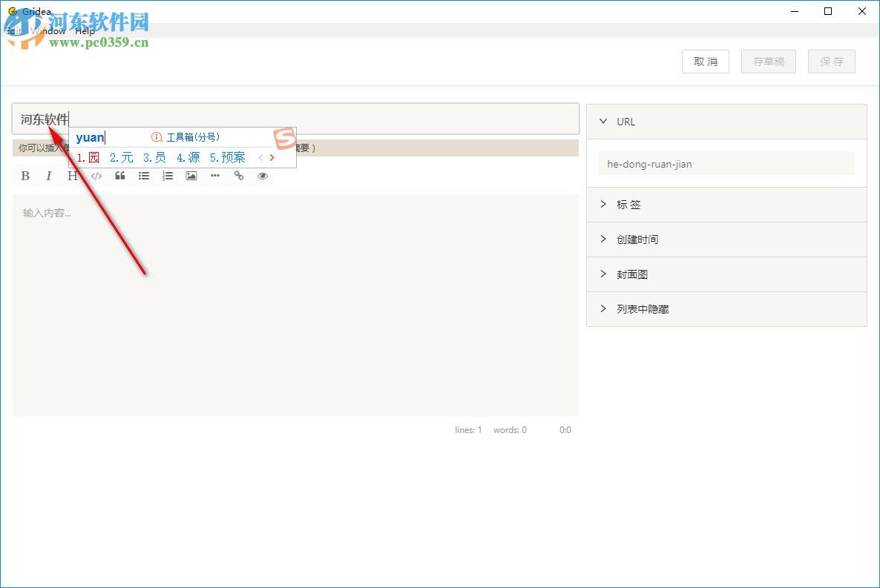The width and height of the screenshot is (880, 588).
Task: Insert a blockquote using the quote icon
Action: pos(119,176)
